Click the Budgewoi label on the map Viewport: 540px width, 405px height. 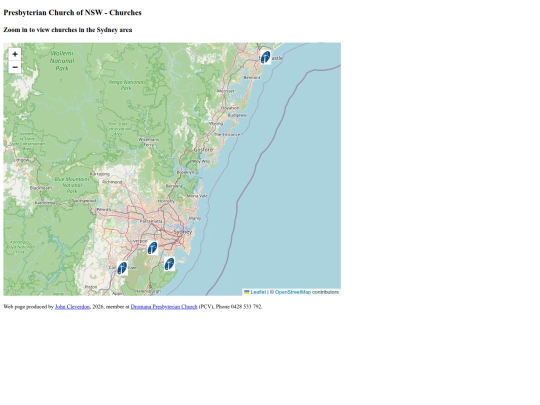[237, 115]
